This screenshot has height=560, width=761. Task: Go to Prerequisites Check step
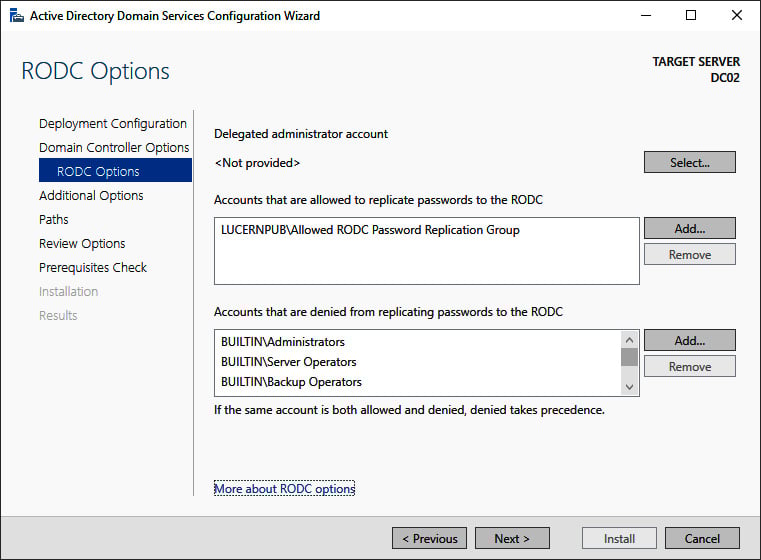coord(93,267)
